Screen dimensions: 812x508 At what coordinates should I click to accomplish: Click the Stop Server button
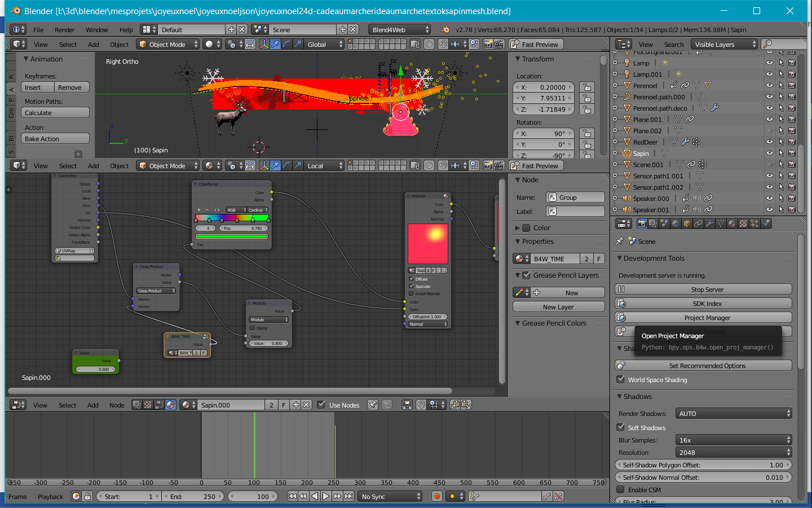(x=703, y=289)
